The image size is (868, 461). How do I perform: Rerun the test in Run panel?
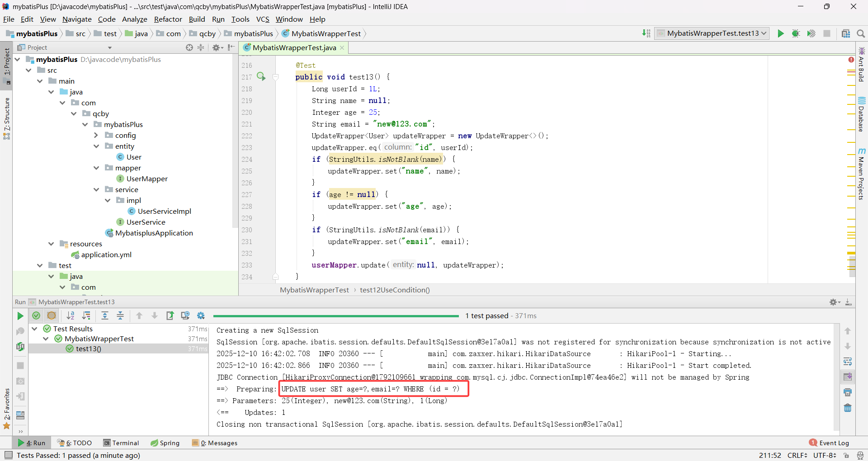pos(20,316)
